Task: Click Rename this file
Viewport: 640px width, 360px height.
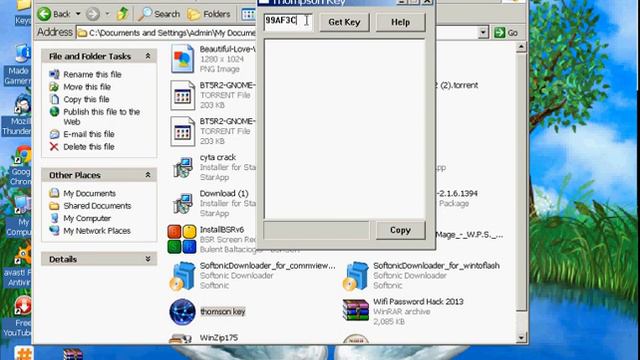Action: (92, 74)
